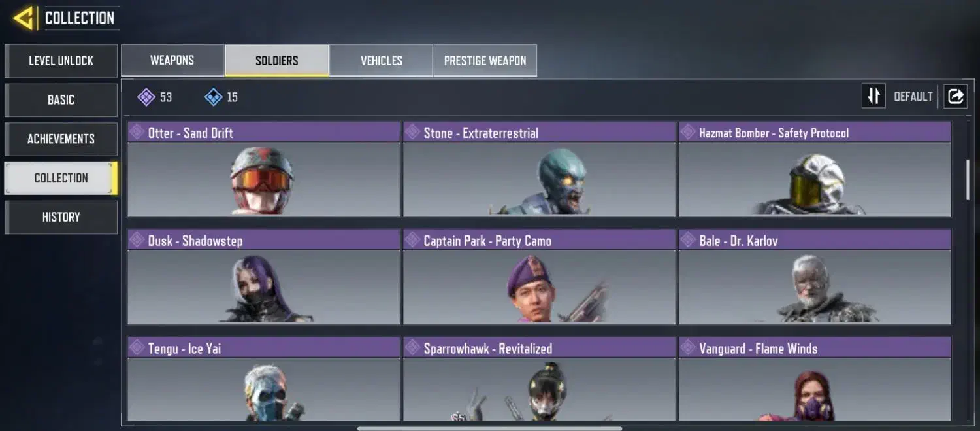Open the Level Unlock section
980x431 pixels.
(61, 61)
